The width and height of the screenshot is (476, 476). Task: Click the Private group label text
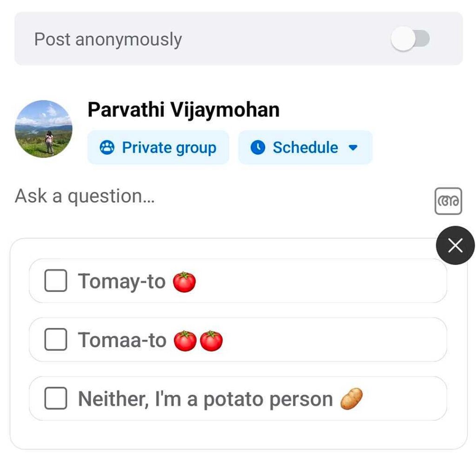pos(169,148)
